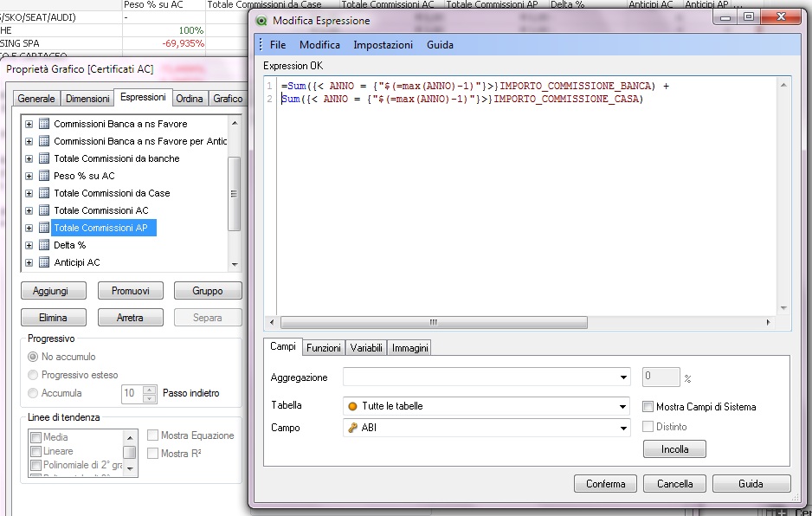The width and height of the screenshot is (812, 516).
Task: Click table icon beside Anticipi AC
Action: tap(44, 262)
